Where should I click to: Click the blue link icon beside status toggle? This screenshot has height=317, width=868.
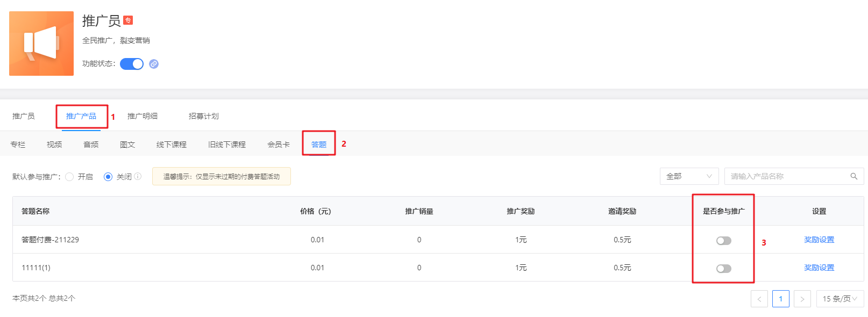click(x=154, y=64)
